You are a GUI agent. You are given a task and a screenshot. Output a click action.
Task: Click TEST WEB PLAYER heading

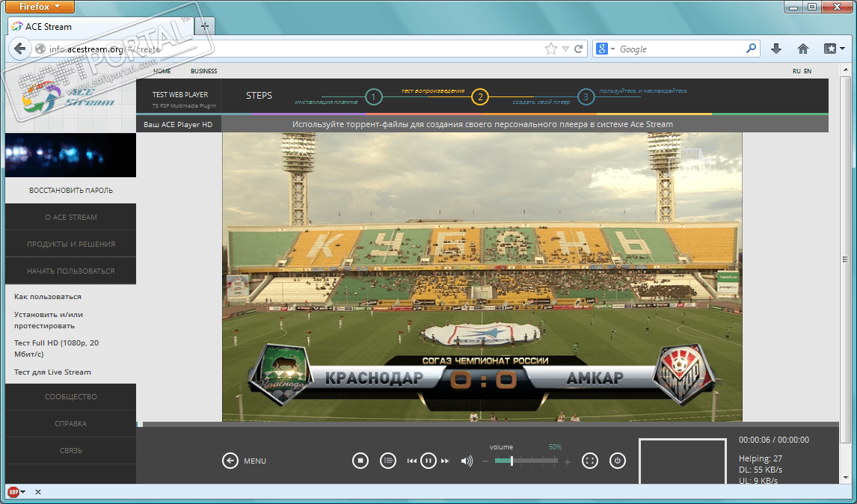click(179, 94)
